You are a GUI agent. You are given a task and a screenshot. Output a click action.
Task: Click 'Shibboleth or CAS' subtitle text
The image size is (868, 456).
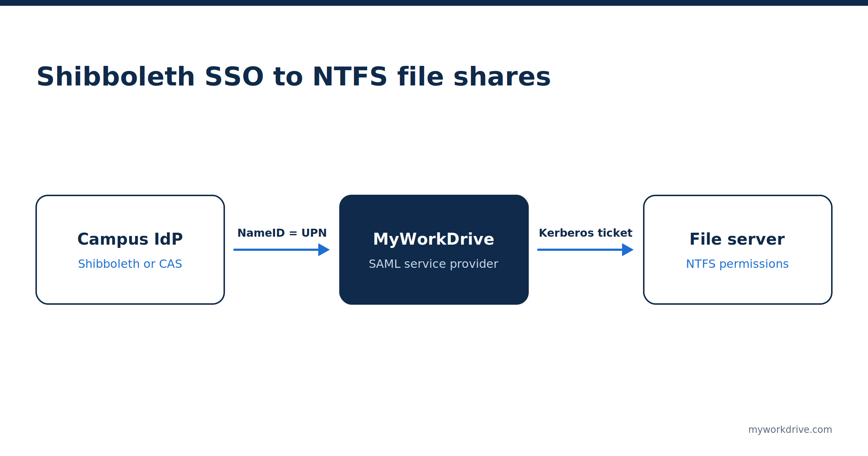coord(130,264)
